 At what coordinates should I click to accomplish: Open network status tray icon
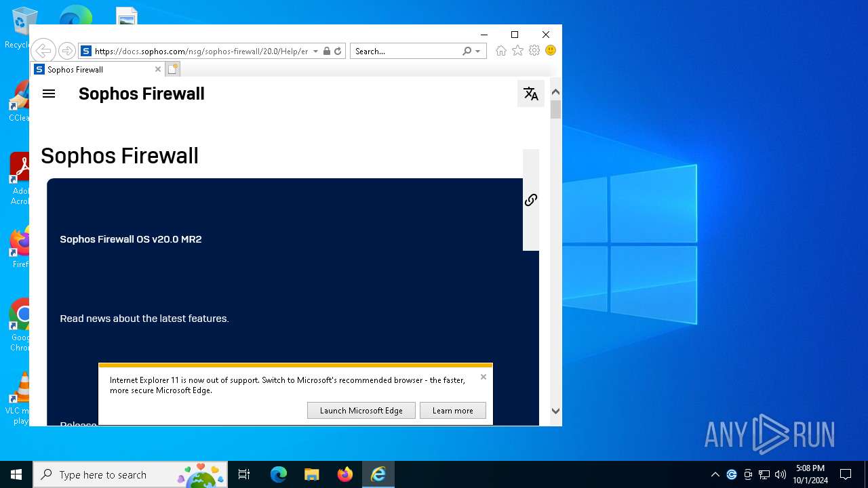click(x=764, y=474)
